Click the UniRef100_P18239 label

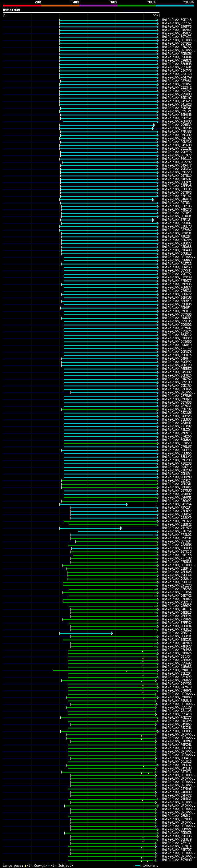point(177,470)
